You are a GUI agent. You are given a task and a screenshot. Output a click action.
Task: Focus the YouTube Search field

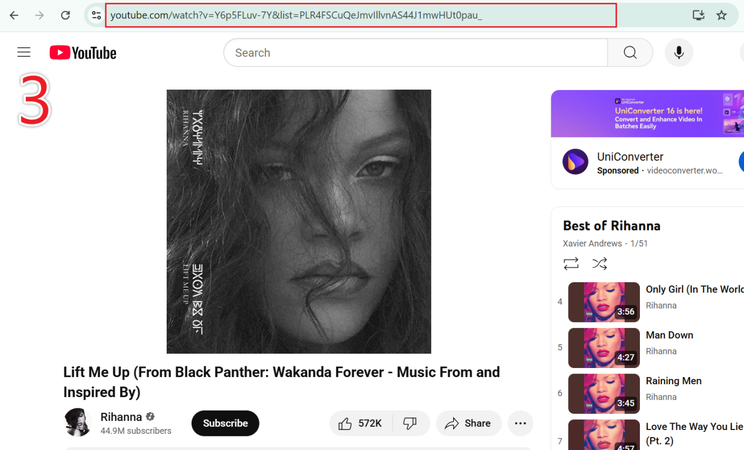pyautogui.click(x=416, y=53)
